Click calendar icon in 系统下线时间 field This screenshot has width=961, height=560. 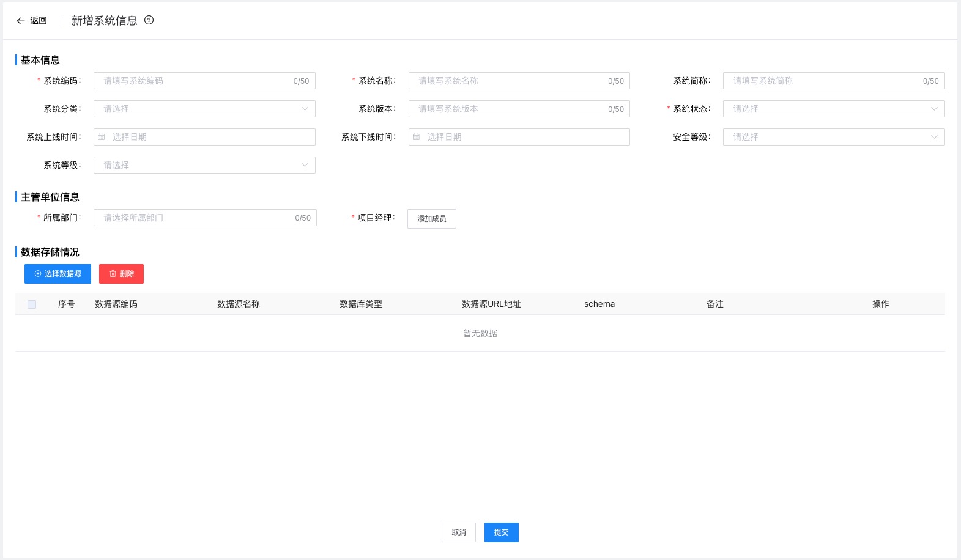pos(417,137)
